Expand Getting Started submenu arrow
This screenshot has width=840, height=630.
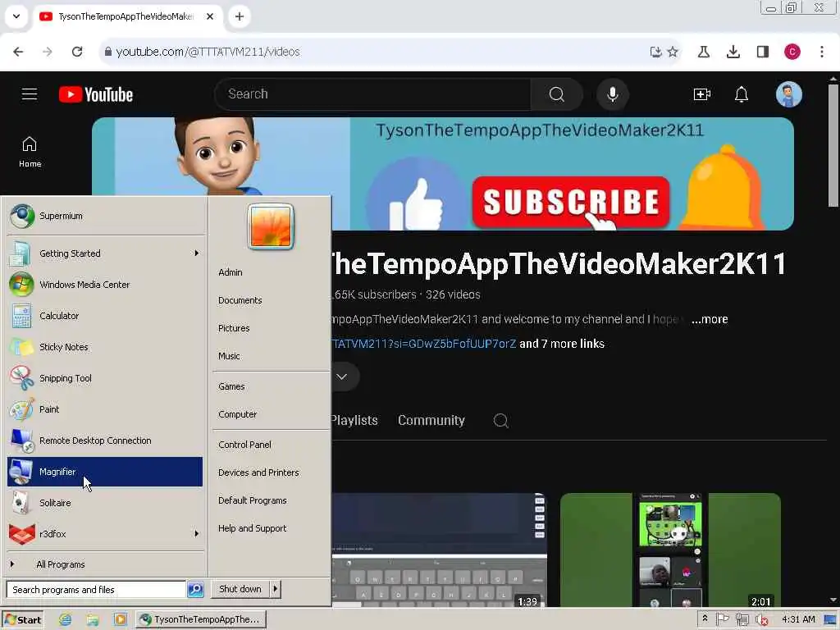pyautogui.click(x=197, y=253)
